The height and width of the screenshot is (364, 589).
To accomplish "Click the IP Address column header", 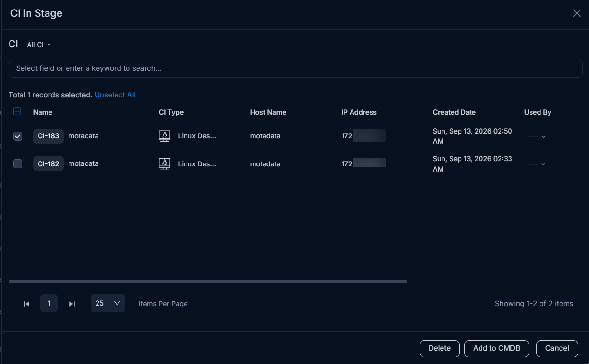I will click(359, 112).
